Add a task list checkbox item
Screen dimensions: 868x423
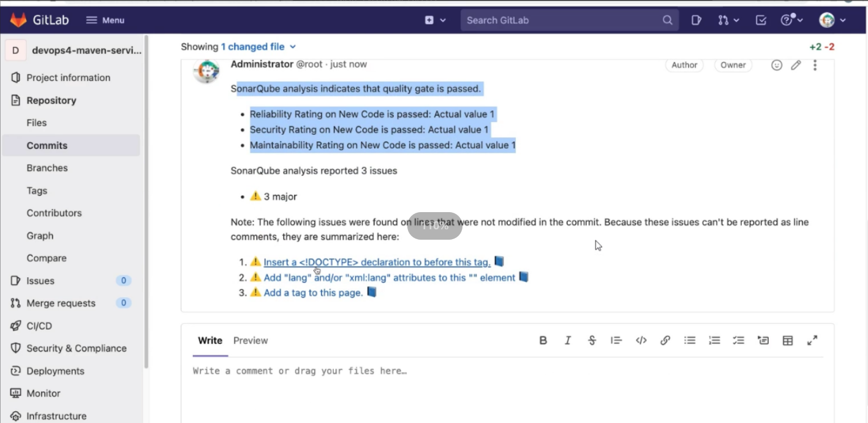click(739, 340)
